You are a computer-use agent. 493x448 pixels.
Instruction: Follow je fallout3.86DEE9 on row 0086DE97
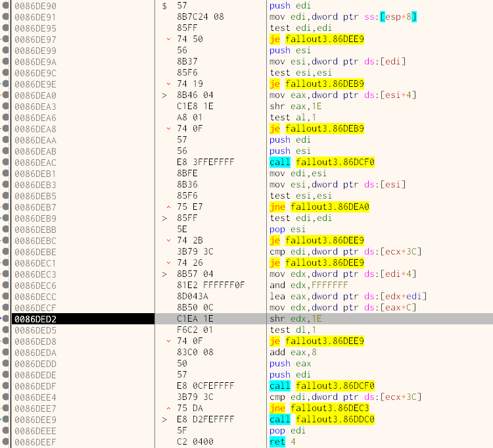[x=317, y=39]
